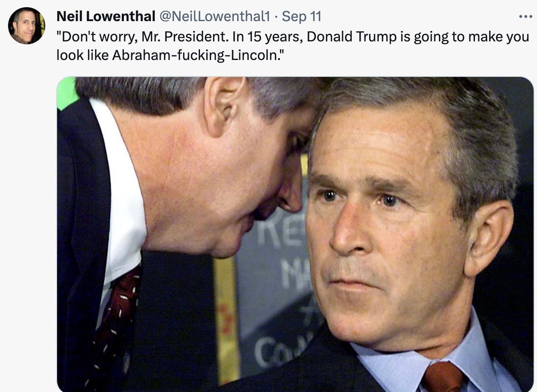537x392 pixels.
Task: Visit the @NeilLowenthal1 handle profile
Action: (214, 16)
